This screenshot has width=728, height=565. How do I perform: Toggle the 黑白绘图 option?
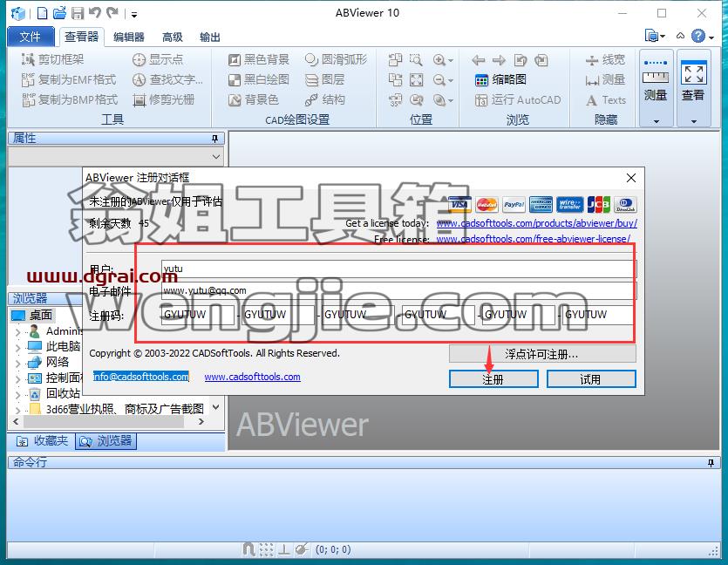259,80
